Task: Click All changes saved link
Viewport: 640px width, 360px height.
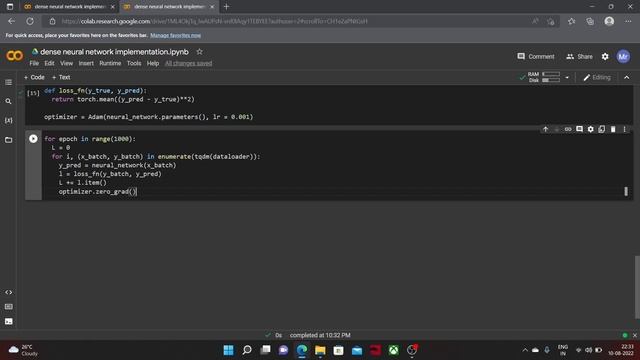Action: click(189, 63)
